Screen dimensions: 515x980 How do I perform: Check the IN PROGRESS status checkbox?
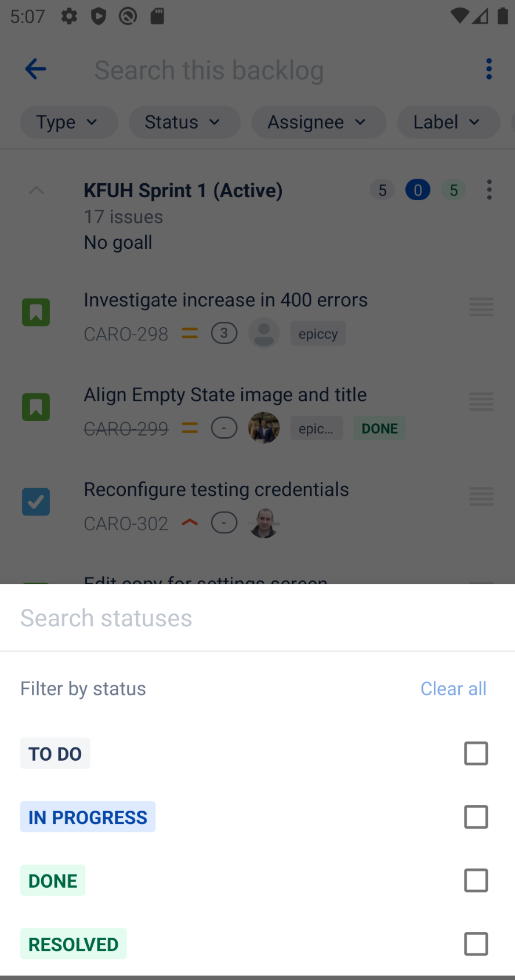(476, 817)
